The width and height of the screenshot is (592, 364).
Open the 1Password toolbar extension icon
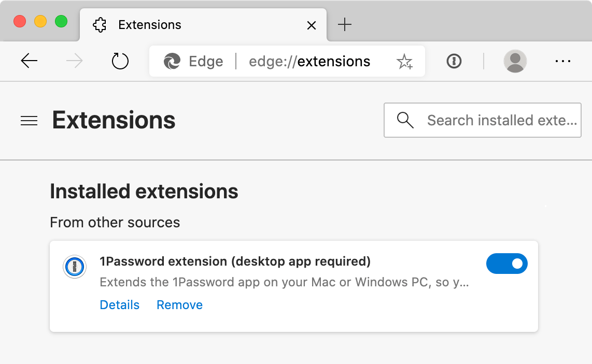point(454,61)
